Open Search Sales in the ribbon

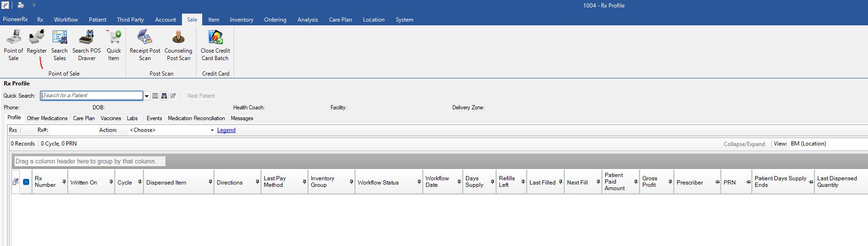coord(59,45)
